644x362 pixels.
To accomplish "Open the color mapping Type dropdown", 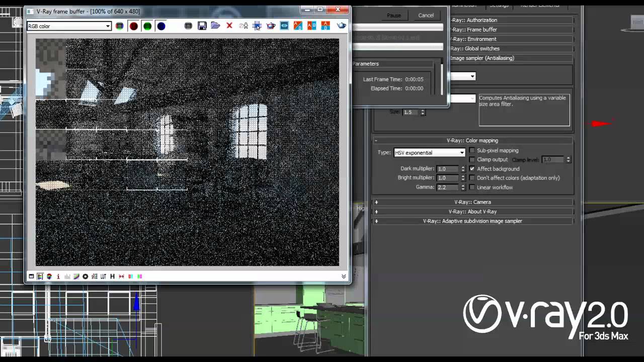I will tap(429, 152).
